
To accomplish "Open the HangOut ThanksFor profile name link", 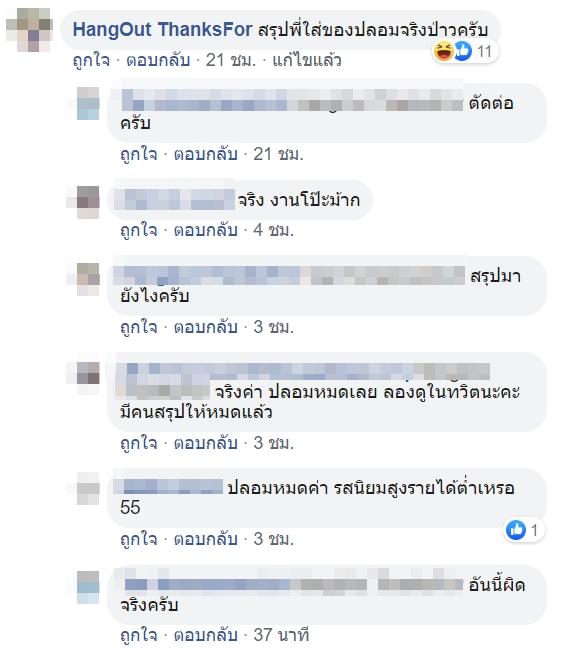I will click(x=163, y=30).
